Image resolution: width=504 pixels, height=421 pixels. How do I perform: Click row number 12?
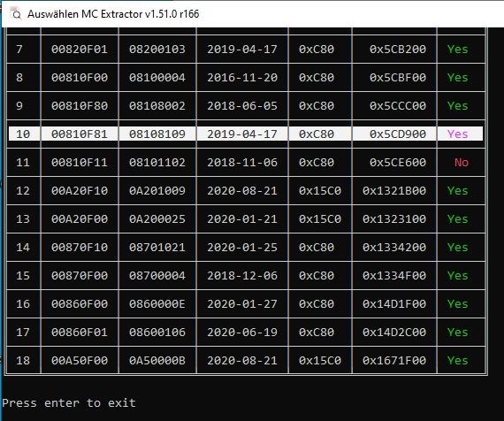[23, 191]
